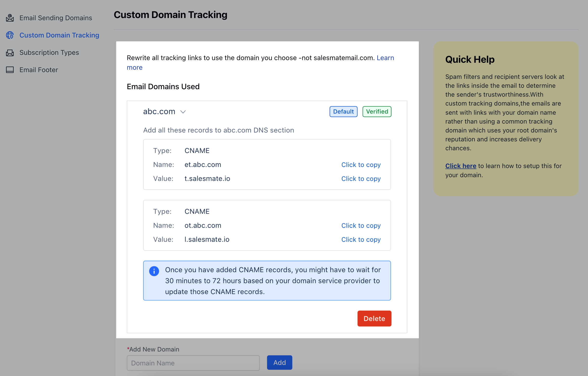Copy the t.salesmate.io value

pyautogui.click(x=361, y=179)
